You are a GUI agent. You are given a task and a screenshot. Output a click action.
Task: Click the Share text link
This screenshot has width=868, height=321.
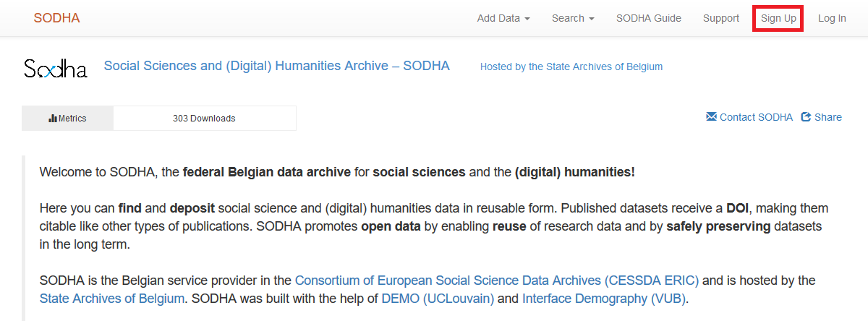pyautogui.click(x=828, y=117)
